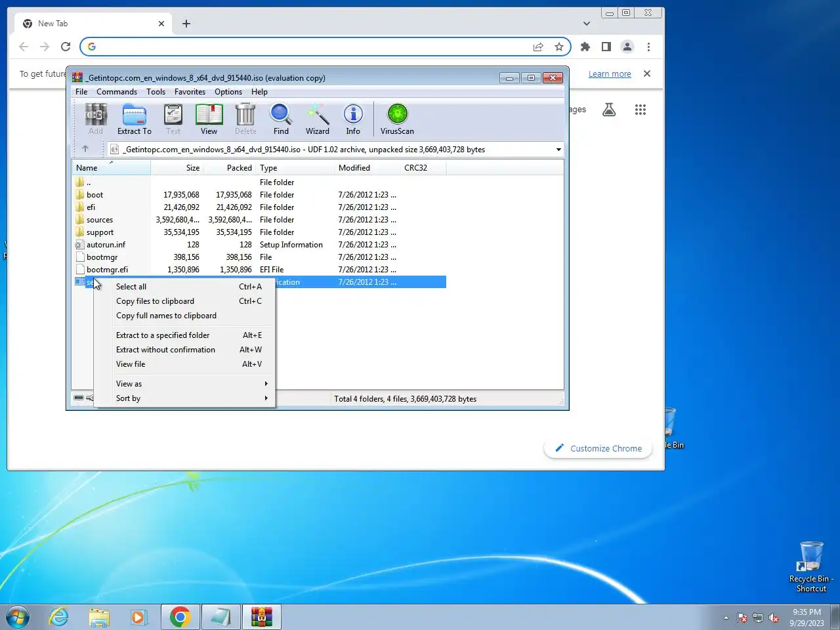Click the Chrome Labs flask icon

tap(609, 110)
